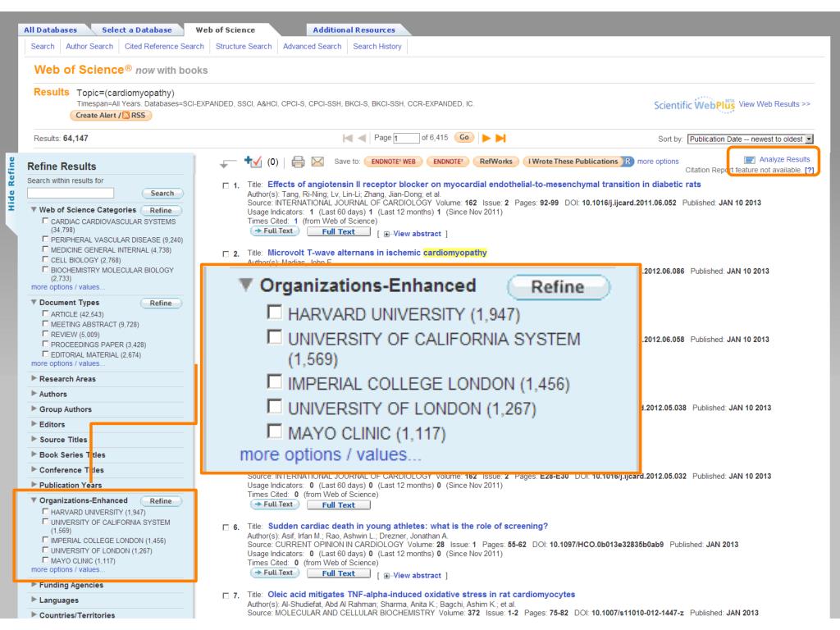Check the Review document type
The image size is (840, 630).
[x=46, y=334]
